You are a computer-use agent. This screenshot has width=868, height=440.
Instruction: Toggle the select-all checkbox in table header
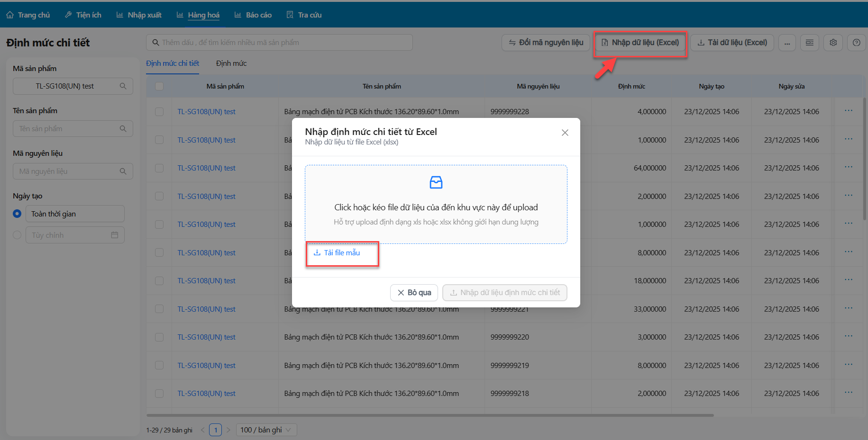click(x=159, y=86)
